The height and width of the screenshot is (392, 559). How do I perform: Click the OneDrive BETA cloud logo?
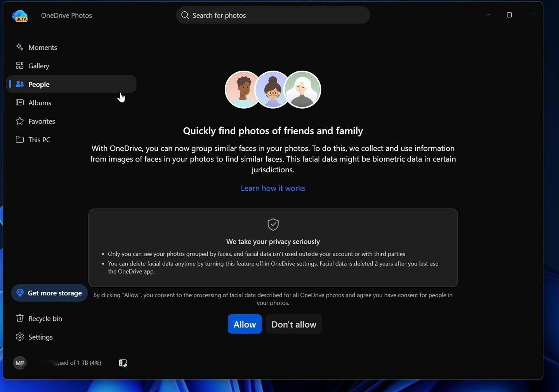[20, 16]
